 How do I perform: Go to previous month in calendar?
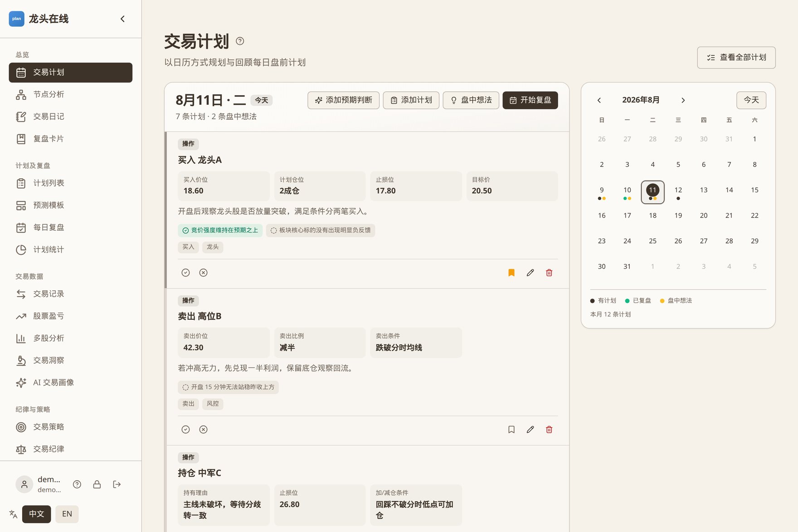click(599, 100)
